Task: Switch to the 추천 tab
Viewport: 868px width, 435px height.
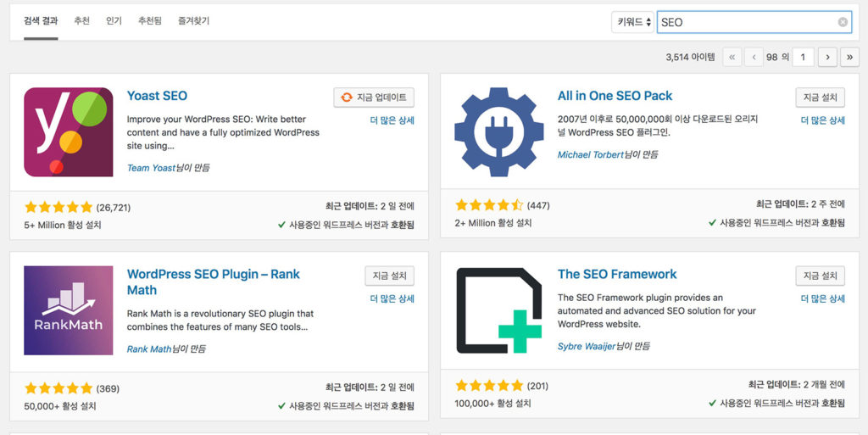Action: [81, 20]
